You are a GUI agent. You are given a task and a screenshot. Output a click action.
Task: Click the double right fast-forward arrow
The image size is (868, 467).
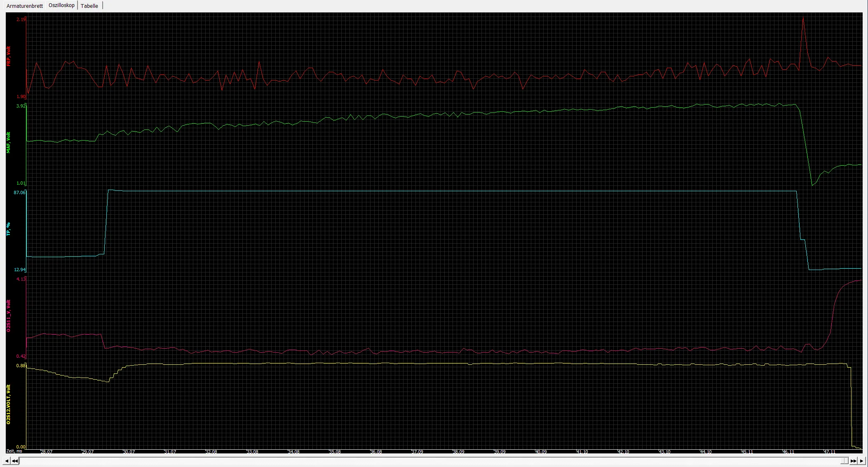pyautogui.click(x=853, y=461)
